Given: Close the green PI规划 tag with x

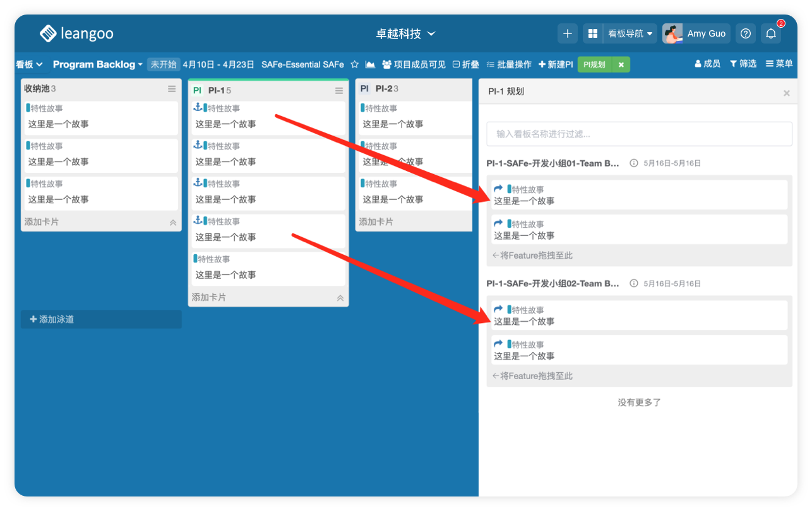Looking at the screenshot, I should click(x=621, y=64).
